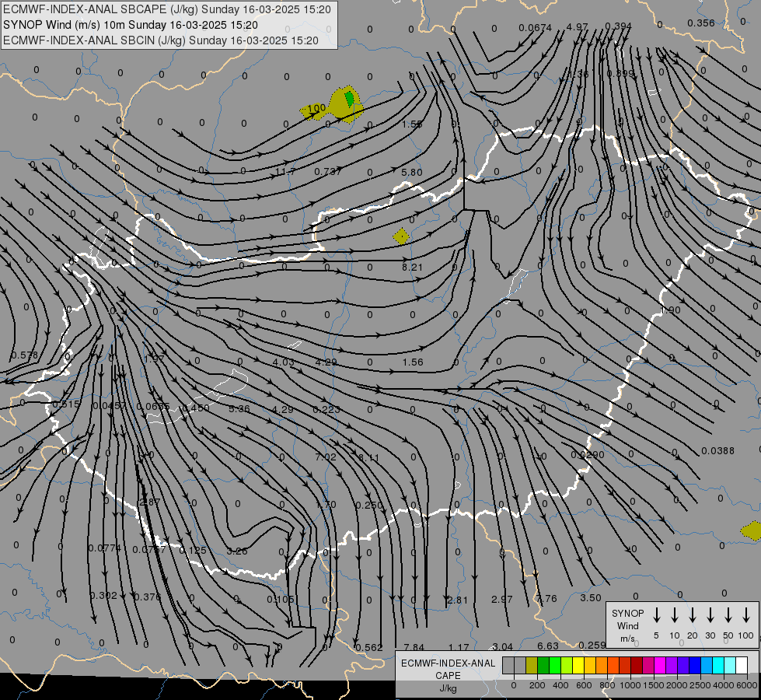Click the 6.63 value on the map

pyautogui.click(x=548, y=646)
